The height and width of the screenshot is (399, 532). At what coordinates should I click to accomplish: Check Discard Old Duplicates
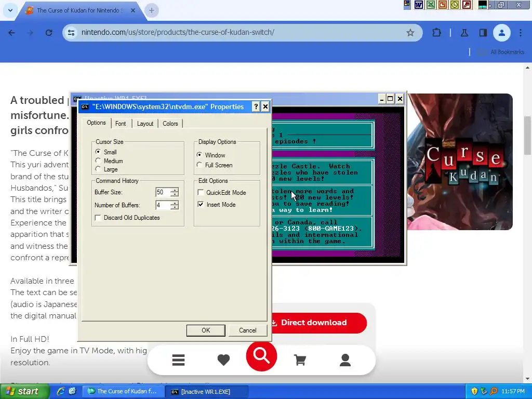(98, 218)
